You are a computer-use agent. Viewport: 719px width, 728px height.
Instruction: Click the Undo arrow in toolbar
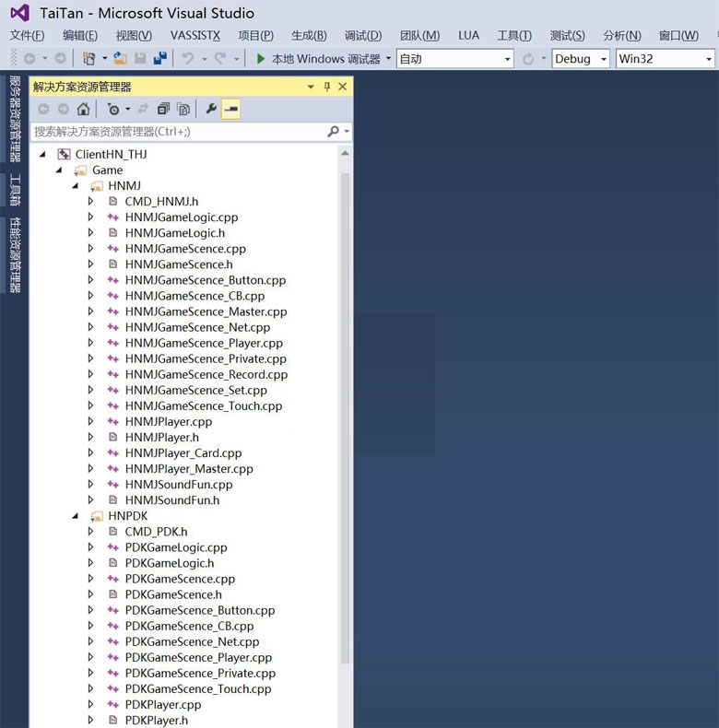pyautogui.click(x=188, y=58)
